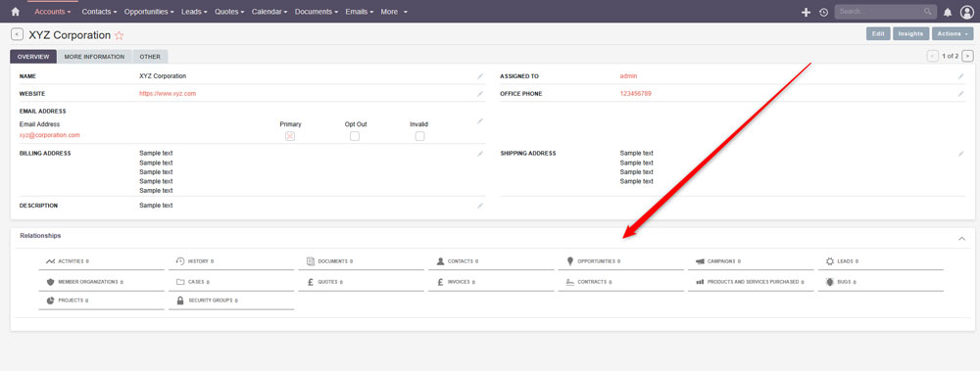Image resolution: width=980 pixels, height=371 pixels.
Task: Go to the home icon
Action: coord(16,11)
